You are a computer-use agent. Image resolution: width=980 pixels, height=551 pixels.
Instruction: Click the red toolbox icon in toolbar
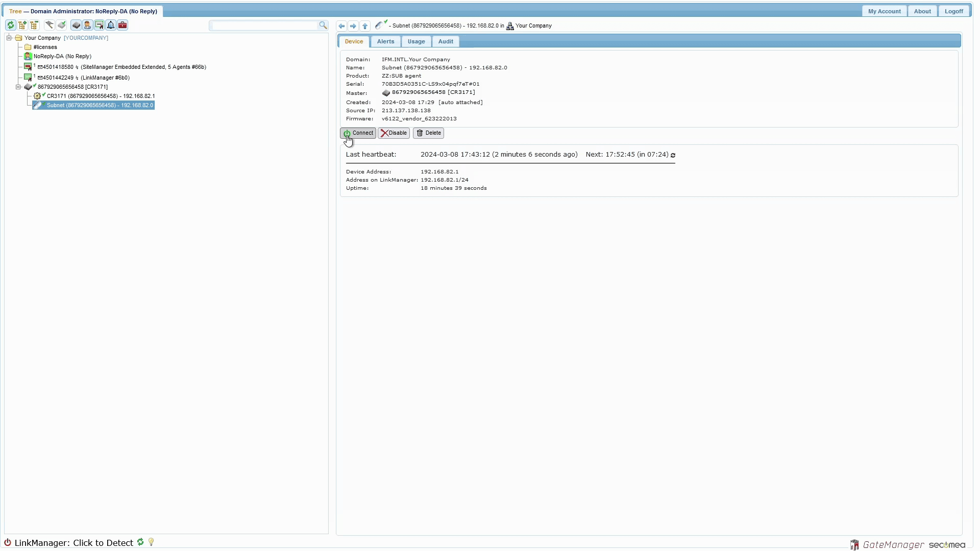(122, 25)
